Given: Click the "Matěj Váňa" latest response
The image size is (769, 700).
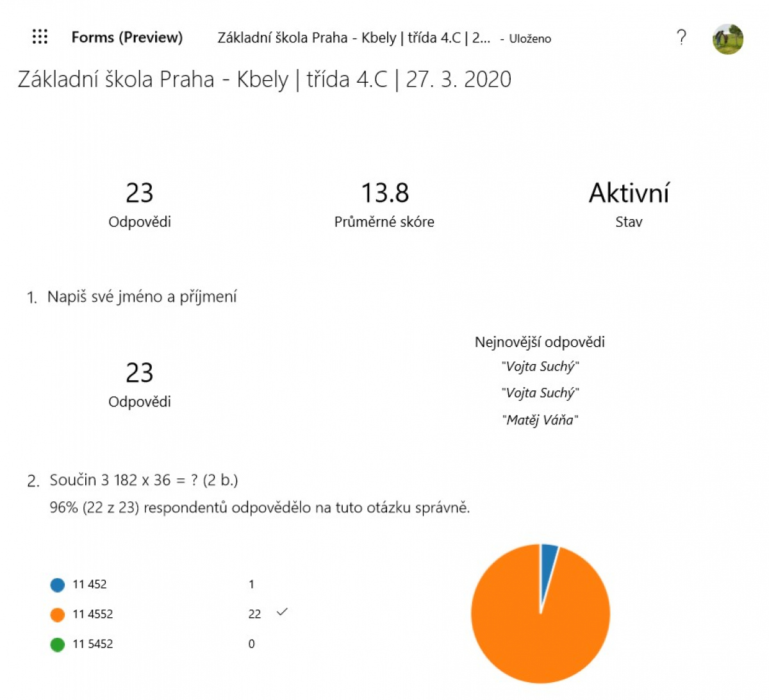Looking at the screenshot, I should point(540,421).
